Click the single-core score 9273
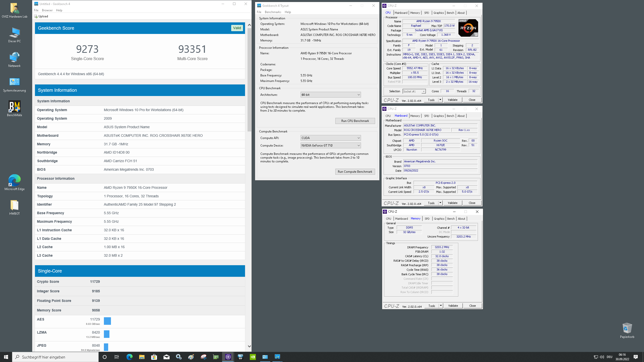This screenshot has width=644, height=362. [87, 49]
